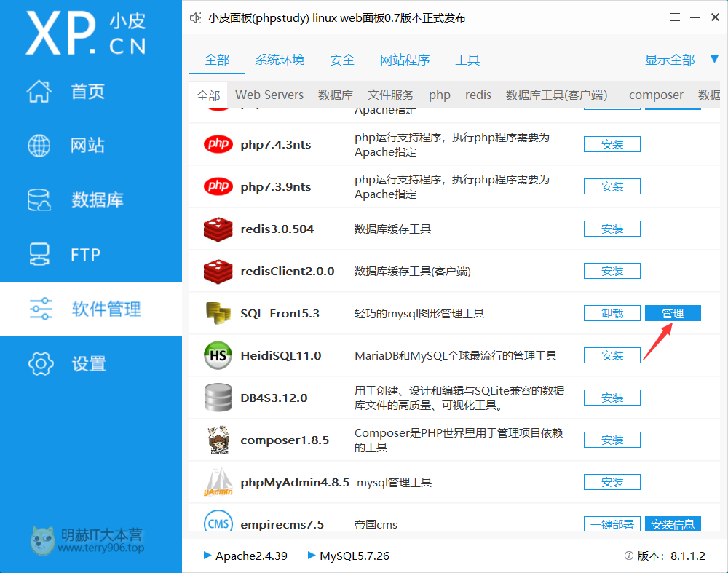Screen dimensions: 728x573
Task: Click the MySQL5.7.26 play triangle
Action: click(312, 555)
